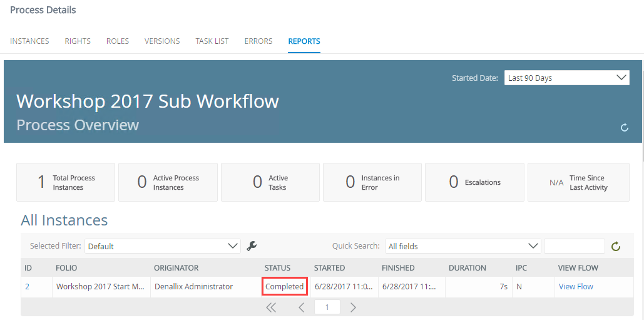The image size is (644, 320).
Task: Switch to the Rights tab
Action: (78, 41)
